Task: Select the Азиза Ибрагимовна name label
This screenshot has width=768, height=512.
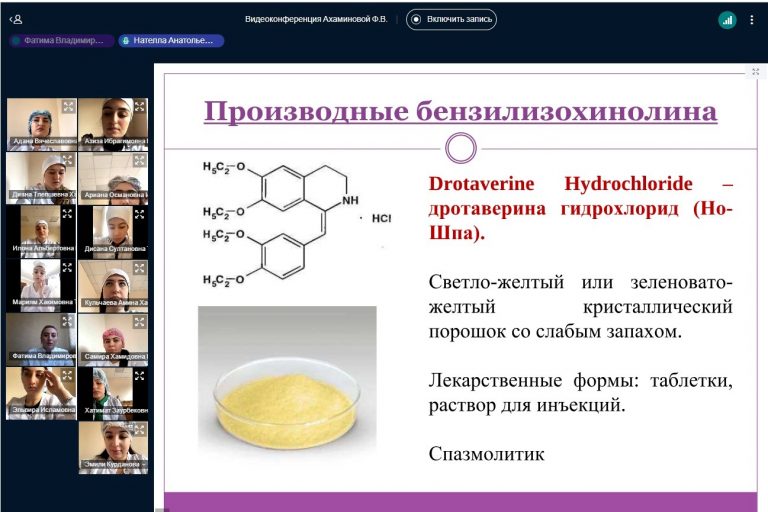Action: pos(115,141)
